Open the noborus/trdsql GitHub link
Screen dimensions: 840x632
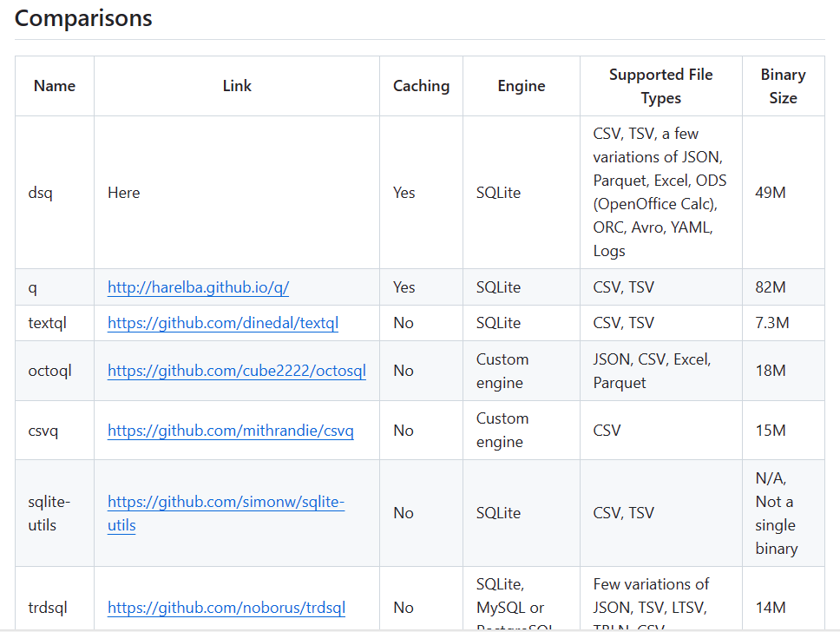click(226, 608)
